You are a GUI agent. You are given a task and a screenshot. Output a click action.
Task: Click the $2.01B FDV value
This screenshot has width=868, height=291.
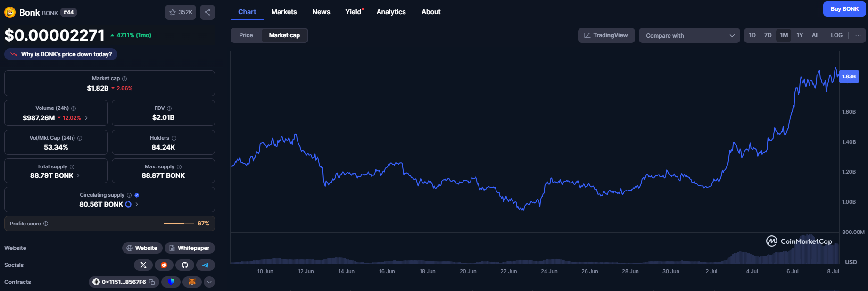pos(163,117)
